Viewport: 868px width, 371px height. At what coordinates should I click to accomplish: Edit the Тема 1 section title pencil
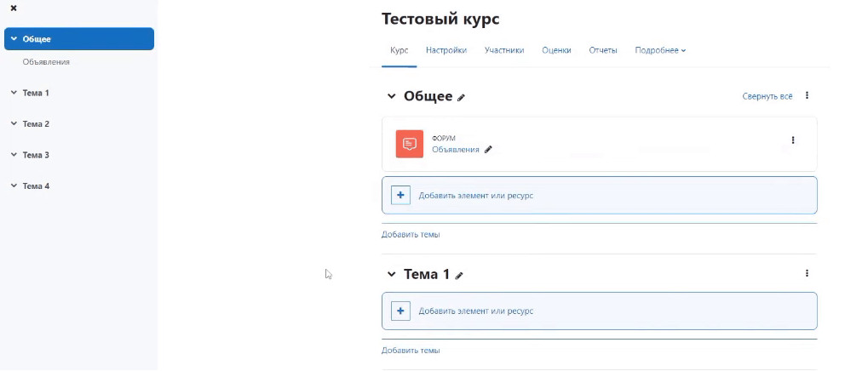(459, 276)
